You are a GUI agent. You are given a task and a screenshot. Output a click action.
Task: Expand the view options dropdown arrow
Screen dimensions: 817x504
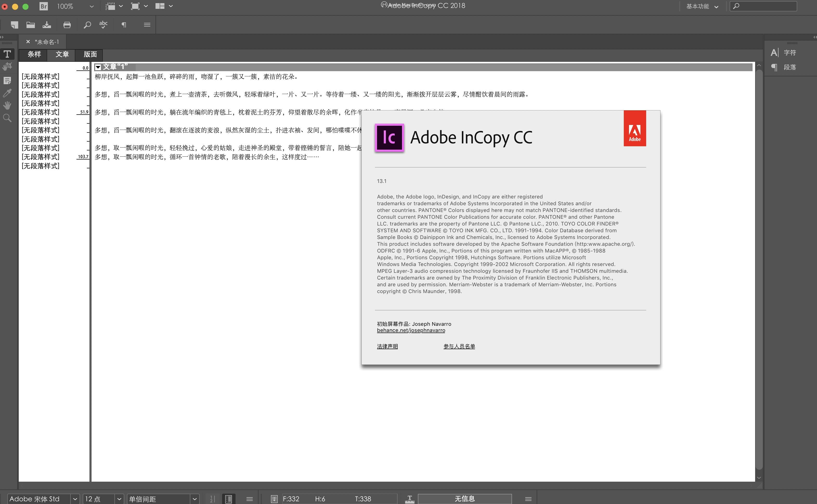point(121,6)
